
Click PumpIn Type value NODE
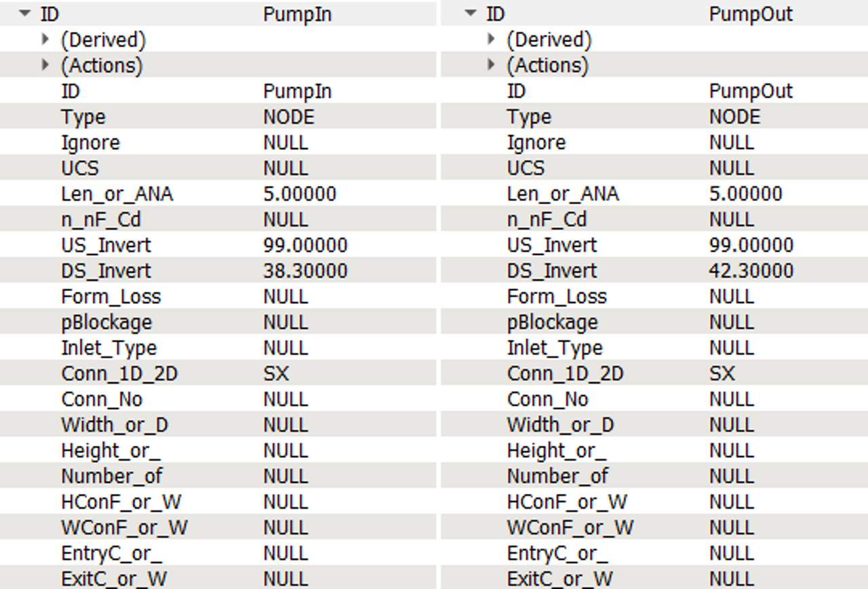pyautogui.click(x=289, y=117)
